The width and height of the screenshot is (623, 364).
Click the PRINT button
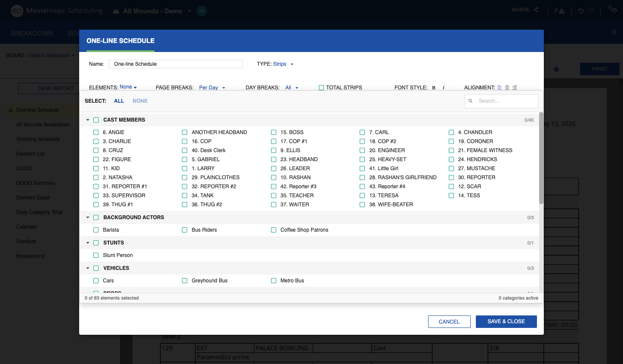point(600,69)
